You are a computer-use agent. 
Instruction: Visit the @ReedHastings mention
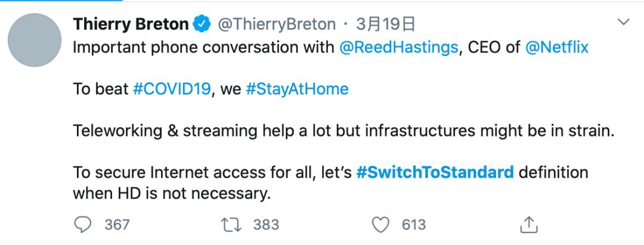point(398,48)
